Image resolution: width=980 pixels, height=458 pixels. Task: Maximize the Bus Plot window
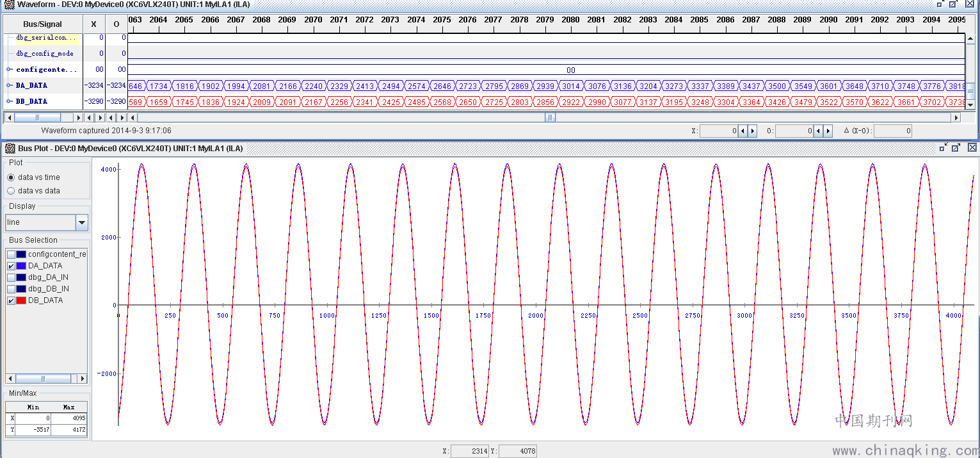[956, 148]
